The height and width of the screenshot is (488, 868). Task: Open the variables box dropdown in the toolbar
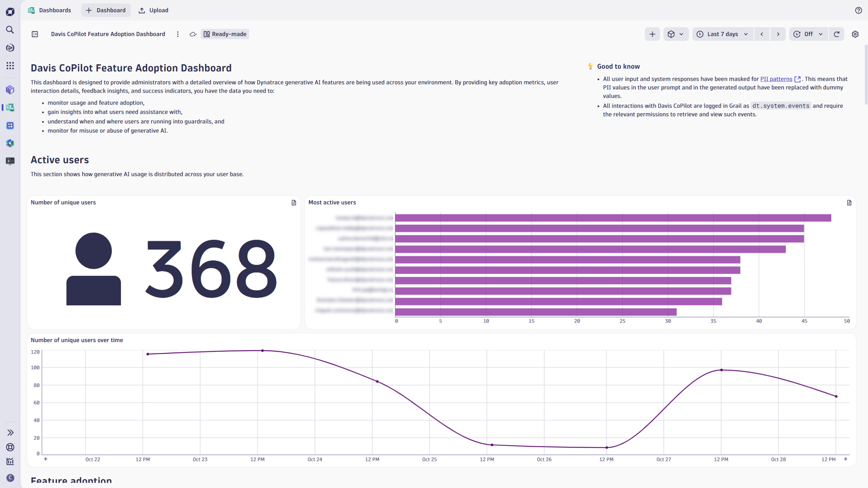click(676, 34)
